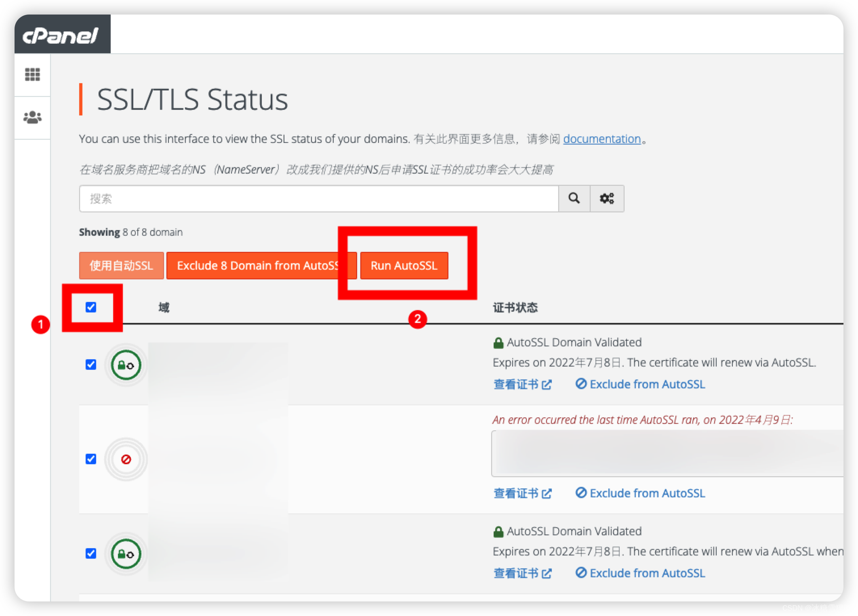
Task: Uncheck the first domain row checkbox
Action: point(91,365)
